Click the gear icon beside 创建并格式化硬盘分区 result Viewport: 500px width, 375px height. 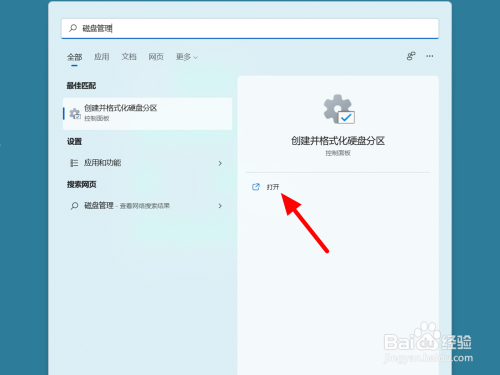pos(75,114)
